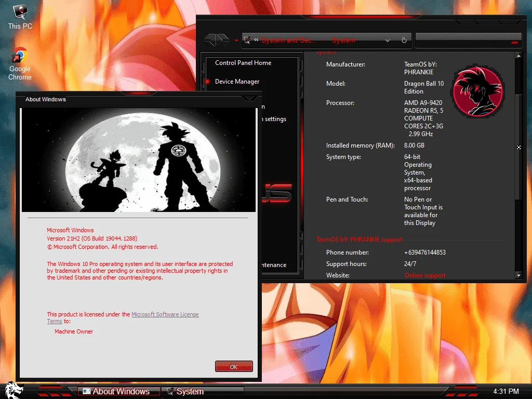Click the refresh button in address bar

[x=404, y=41]
